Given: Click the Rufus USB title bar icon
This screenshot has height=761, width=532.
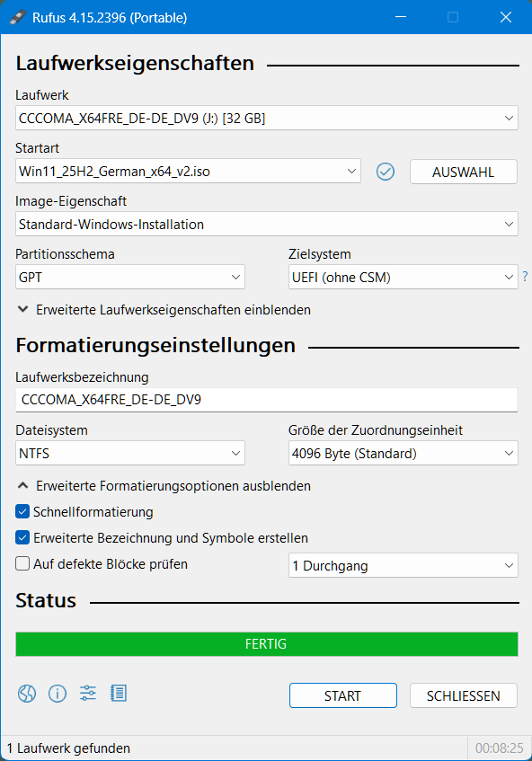Looking at the screenshot, I should pyautogui.click(x=17, y=17).
